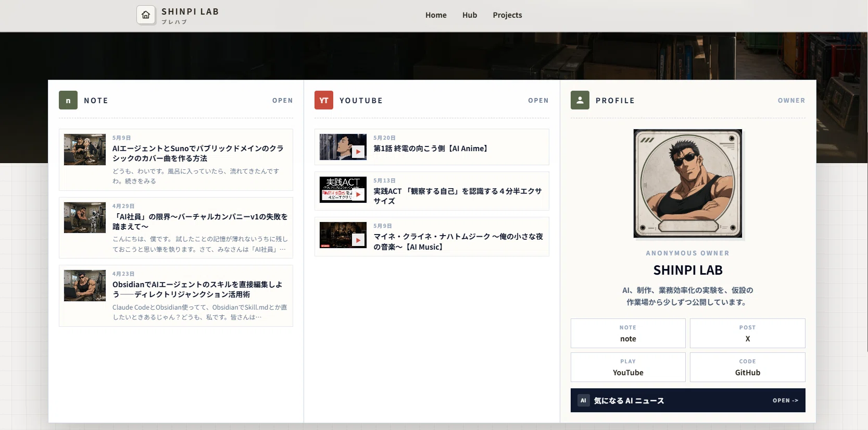The height and width of the screenshot is (430, 868).
Task: Click the PROFILE panel heading
Action: click(615, 101)
